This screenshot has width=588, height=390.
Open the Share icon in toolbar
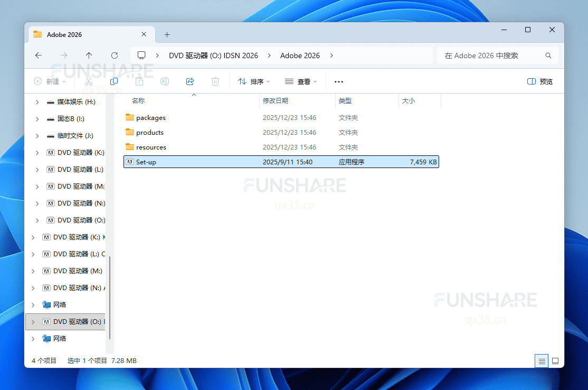(189, 81)
